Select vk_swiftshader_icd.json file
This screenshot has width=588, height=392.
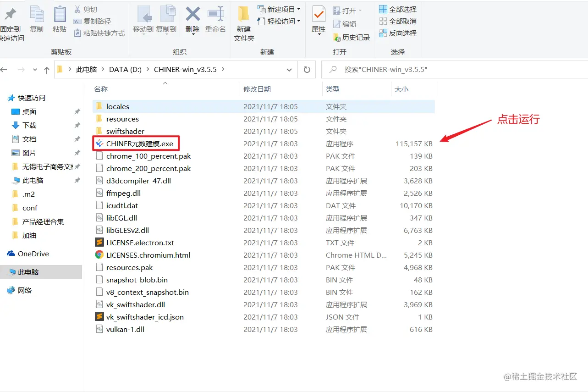pos(145,317)
